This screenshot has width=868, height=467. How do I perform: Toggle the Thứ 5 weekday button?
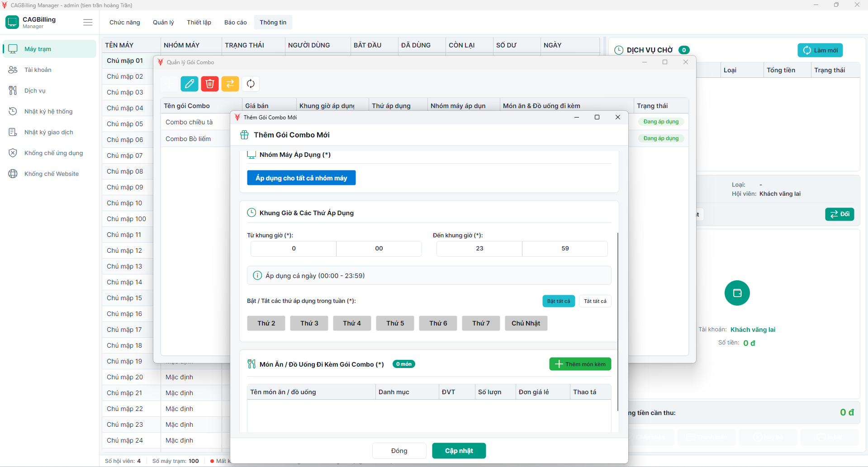pyautogui.click(x=395, y=323)
